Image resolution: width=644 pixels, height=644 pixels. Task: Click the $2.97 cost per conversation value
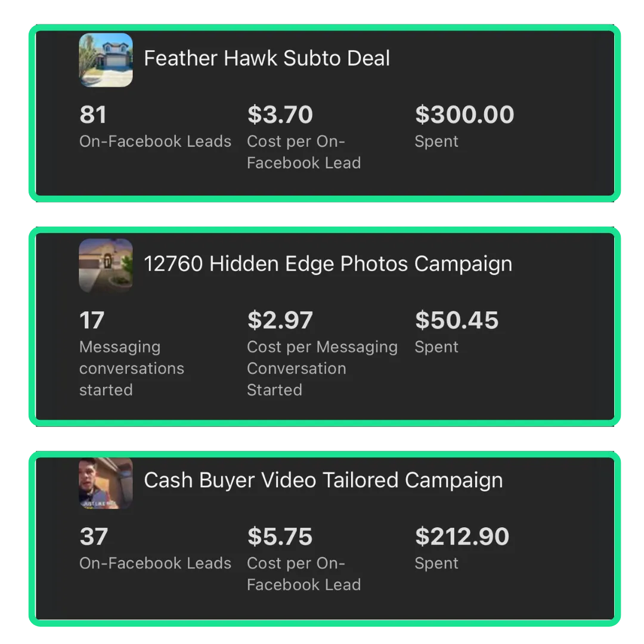pyautogui.click(x=280, y=320)
